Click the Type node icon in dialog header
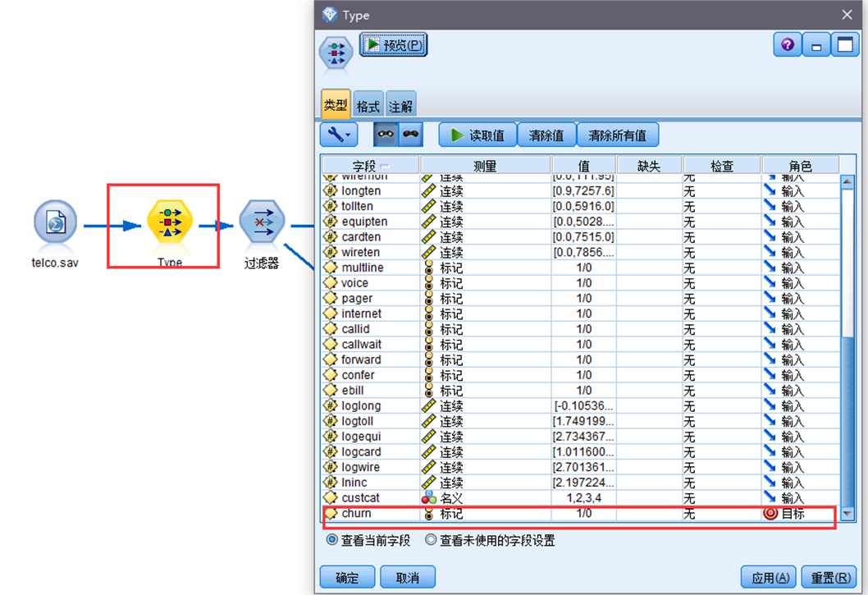Image resolution: width=868 pixels, height=595 pixels. point(336,53)
